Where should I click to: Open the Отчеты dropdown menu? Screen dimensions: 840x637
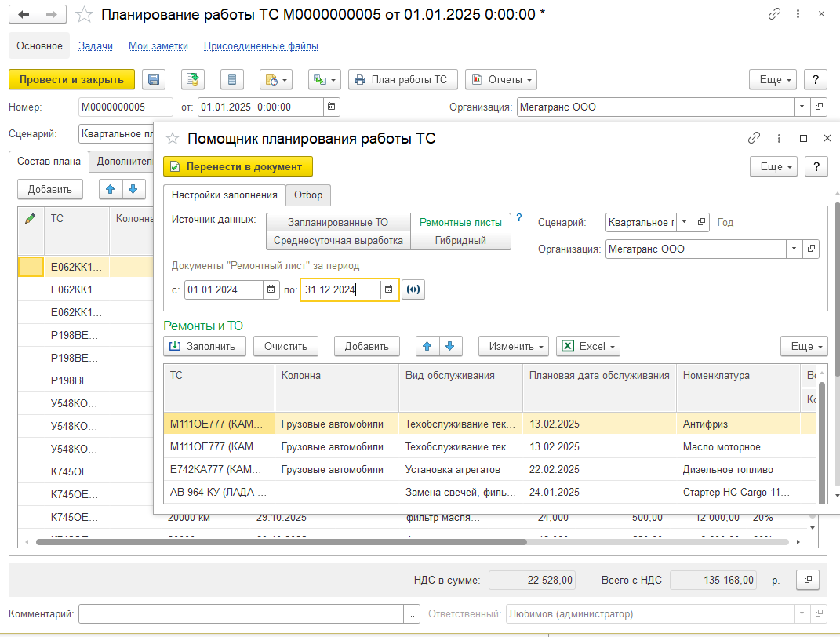tap(500, 79)
